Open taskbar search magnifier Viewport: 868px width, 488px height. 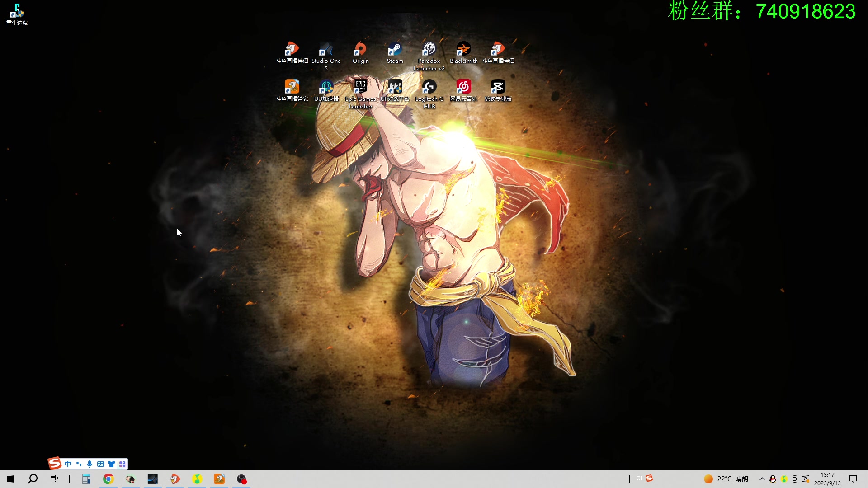33,479
